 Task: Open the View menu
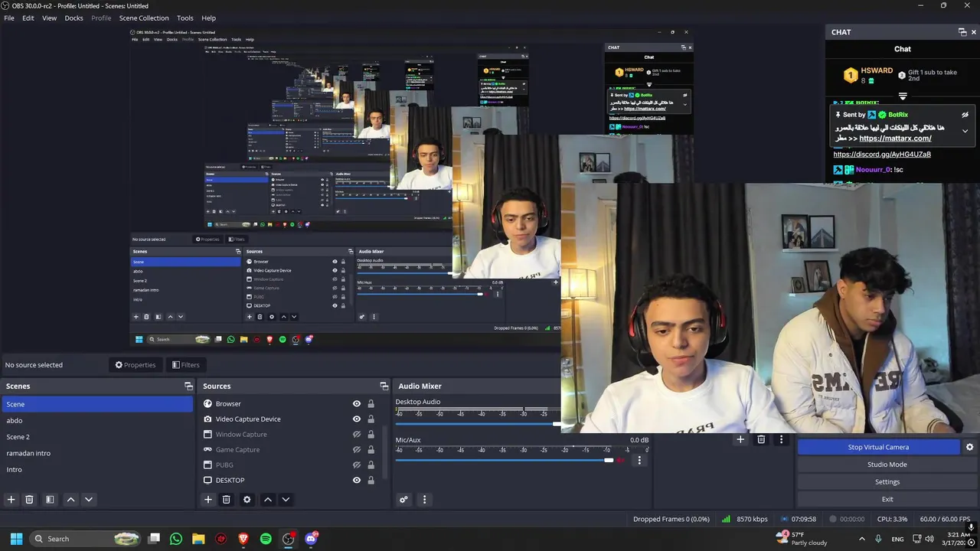[x=49, y=18]
